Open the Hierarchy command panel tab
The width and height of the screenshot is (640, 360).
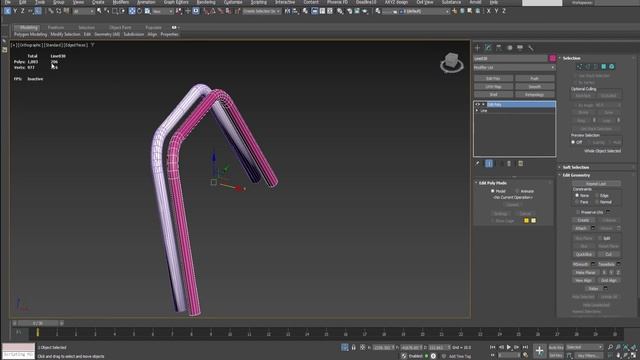pos(499,48)
